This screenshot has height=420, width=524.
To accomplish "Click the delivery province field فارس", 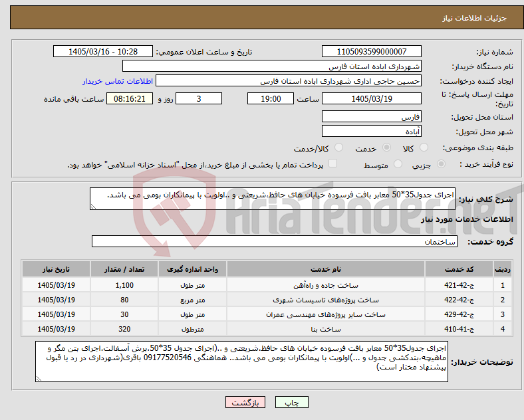I will pyautogui.click(x=371, y=116).
